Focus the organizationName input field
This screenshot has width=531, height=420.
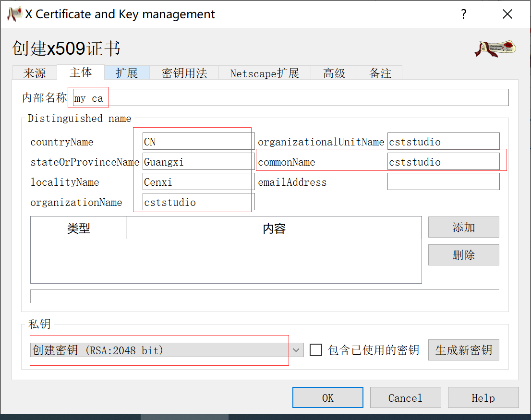pos(198,202)
